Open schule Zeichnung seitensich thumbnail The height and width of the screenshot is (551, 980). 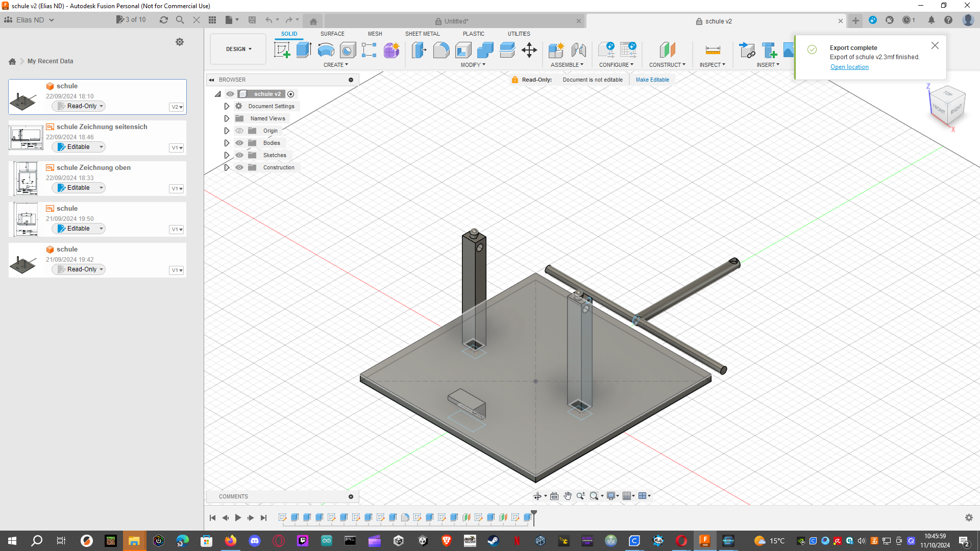coord(27,138)
